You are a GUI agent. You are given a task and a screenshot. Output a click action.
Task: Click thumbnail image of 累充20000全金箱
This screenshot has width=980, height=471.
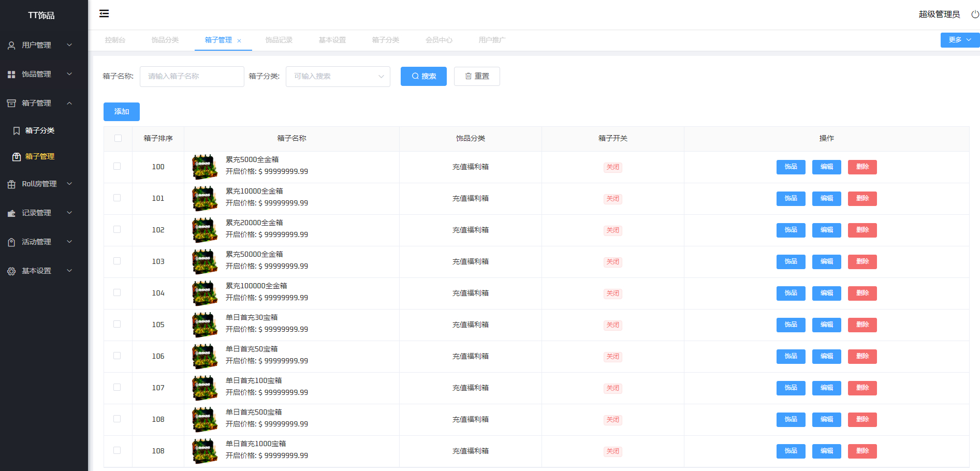pyautogui.click(x=204, y=230)
